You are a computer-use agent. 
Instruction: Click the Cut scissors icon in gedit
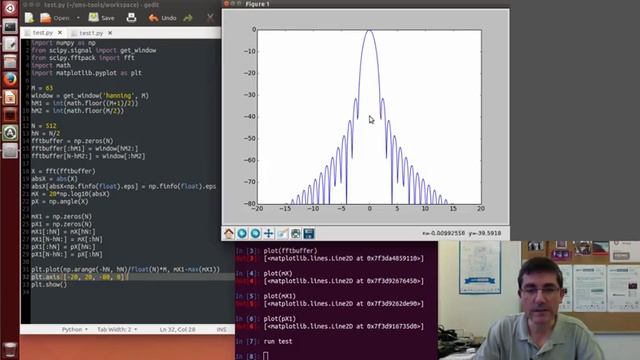click(x=210, y=18)
